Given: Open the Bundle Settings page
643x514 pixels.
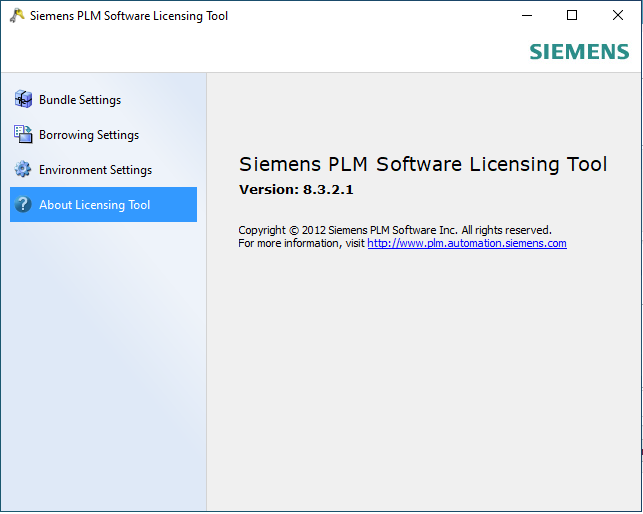Looking at the screenshot, I should (x=80, y=100).
